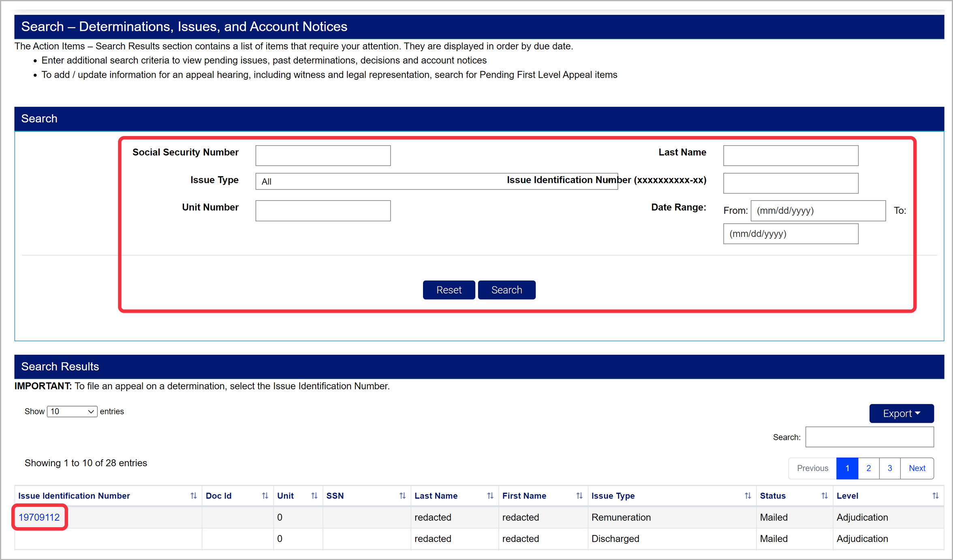This screenshot has width=953, height=560.
Task: Click First Name sort arrows
Action: point(579,496)
